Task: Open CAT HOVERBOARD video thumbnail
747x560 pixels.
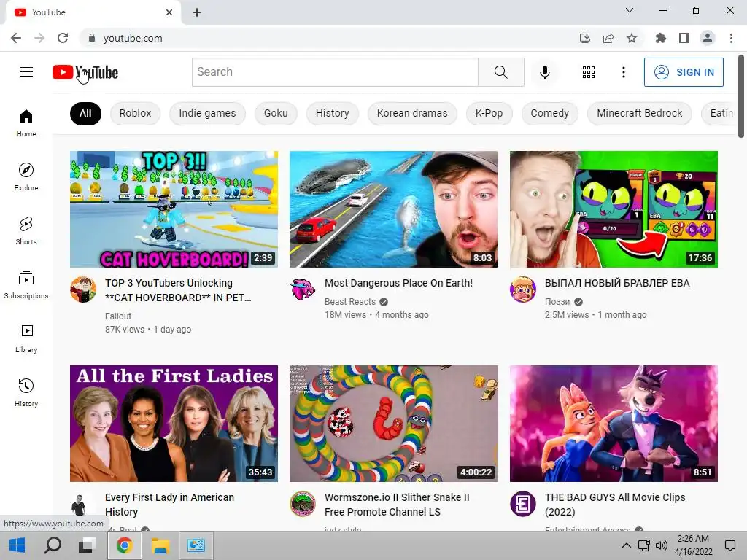Action: 174,209
